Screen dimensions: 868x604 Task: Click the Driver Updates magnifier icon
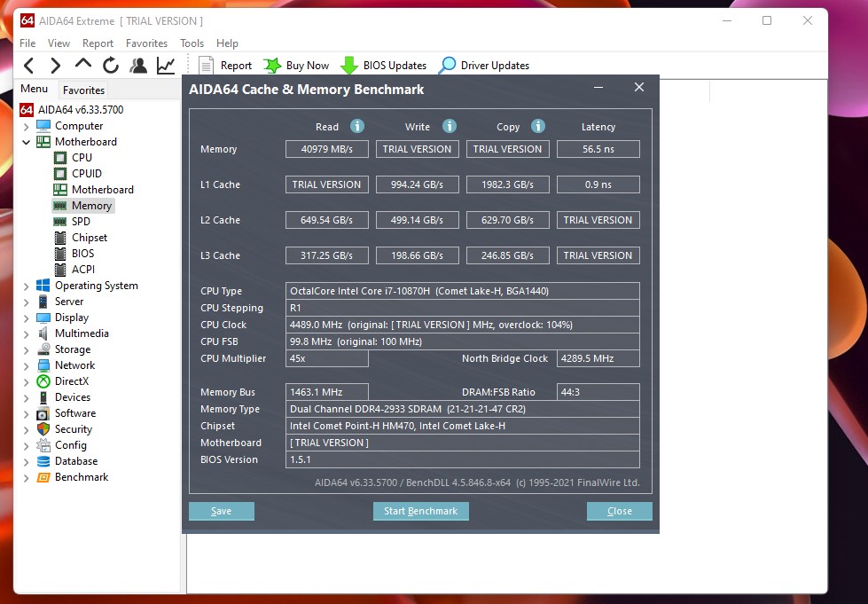[x=447, y=66]
